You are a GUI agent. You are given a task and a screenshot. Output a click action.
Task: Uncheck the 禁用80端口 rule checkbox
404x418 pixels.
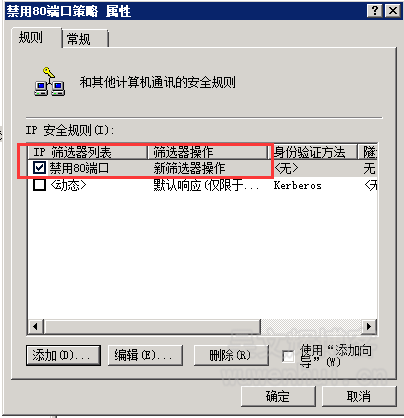tap(39, 168)
